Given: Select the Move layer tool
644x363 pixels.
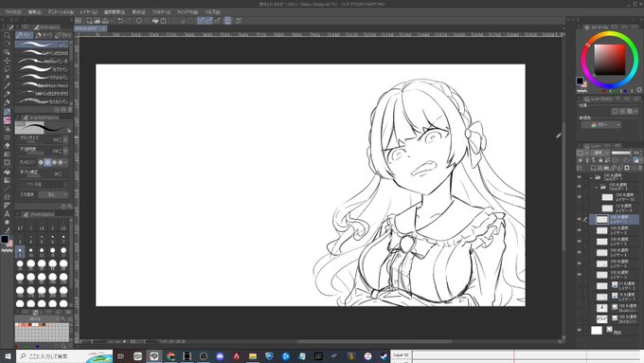Looking at the screenshot, I should [7, 61].
